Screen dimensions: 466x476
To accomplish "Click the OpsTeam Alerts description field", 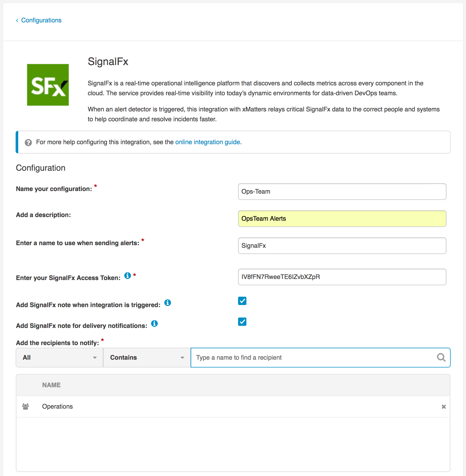I will click(342, 219).
